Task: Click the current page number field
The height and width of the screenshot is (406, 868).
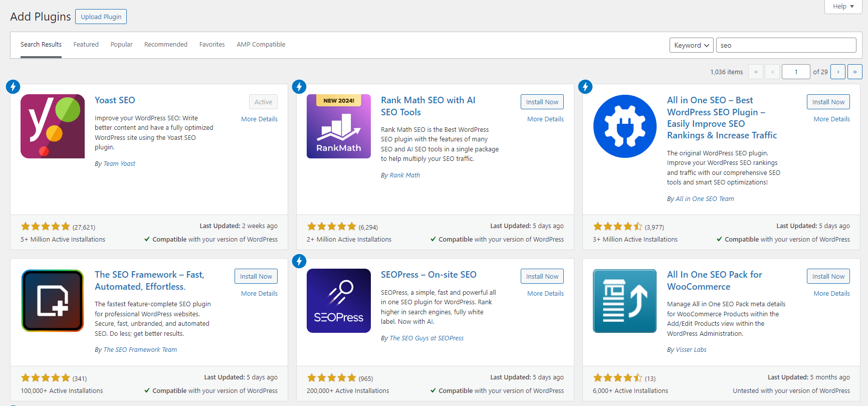Action: (x=796, y=72)
